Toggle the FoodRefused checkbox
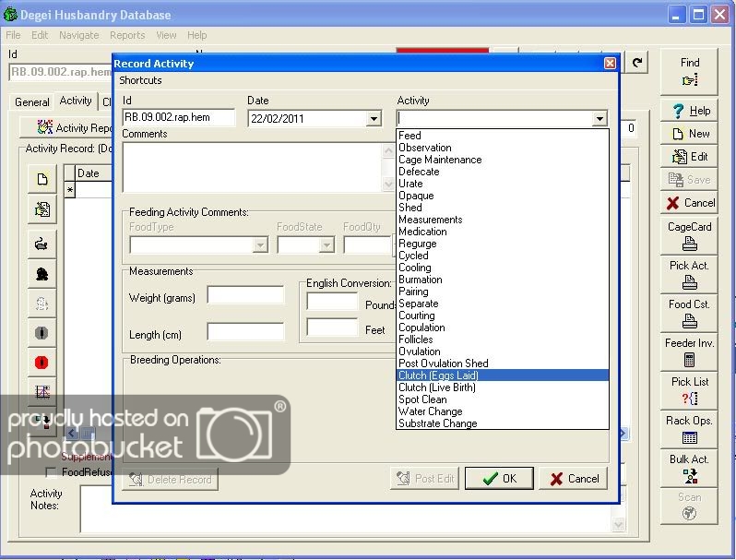Viewport: 736px width, 560px height. tap(51, 471)
